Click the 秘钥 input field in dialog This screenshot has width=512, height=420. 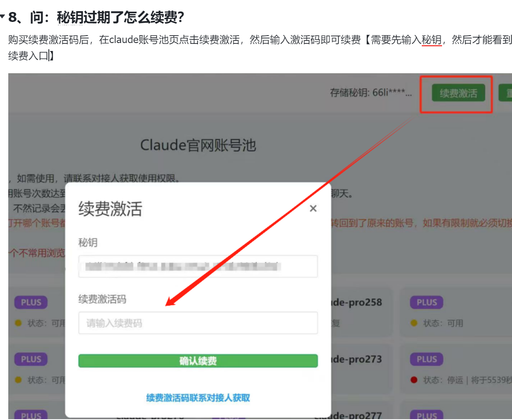click(x=198, y=266)
